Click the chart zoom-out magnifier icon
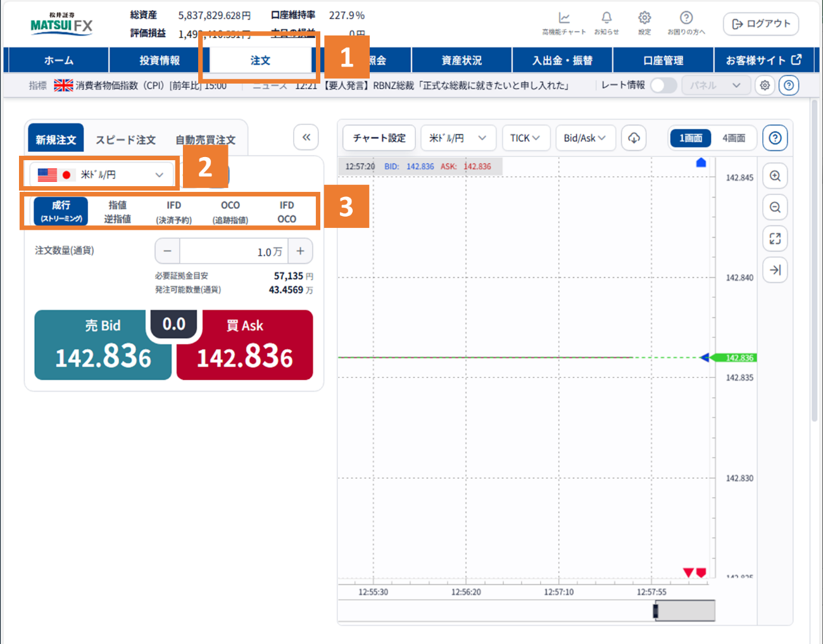 (775, 208)
